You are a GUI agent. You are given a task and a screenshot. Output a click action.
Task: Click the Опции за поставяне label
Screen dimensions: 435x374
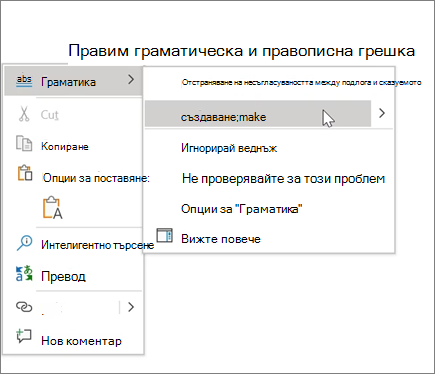96,178
